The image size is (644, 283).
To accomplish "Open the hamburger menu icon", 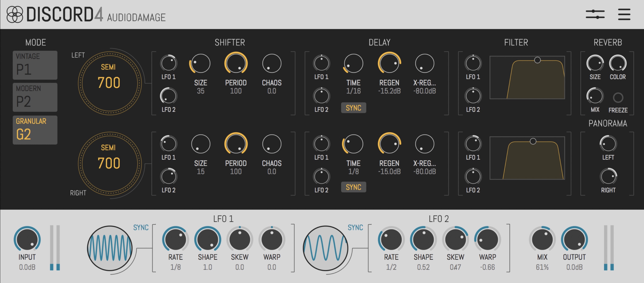I will 624,14.
